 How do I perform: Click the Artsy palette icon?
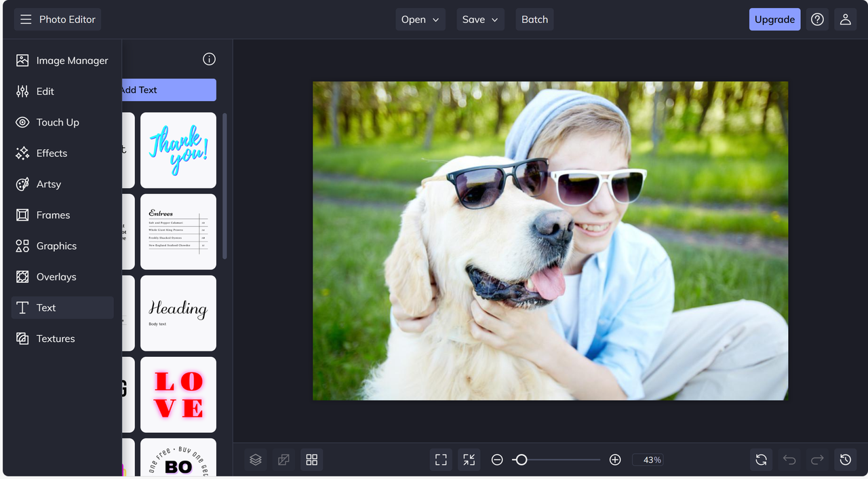pos(22,184)
